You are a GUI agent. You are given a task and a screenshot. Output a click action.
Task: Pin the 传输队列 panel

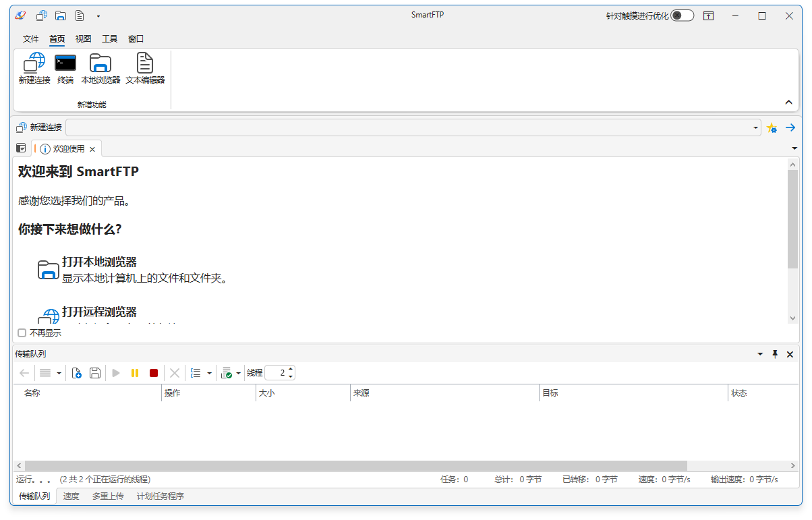coord(775,354)
